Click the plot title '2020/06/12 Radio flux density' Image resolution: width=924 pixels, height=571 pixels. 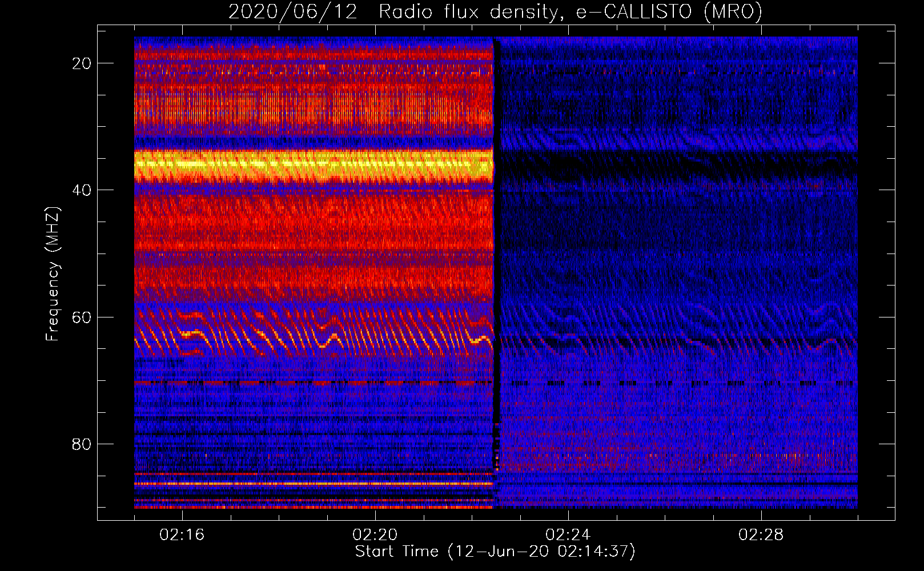pos(495,11)
